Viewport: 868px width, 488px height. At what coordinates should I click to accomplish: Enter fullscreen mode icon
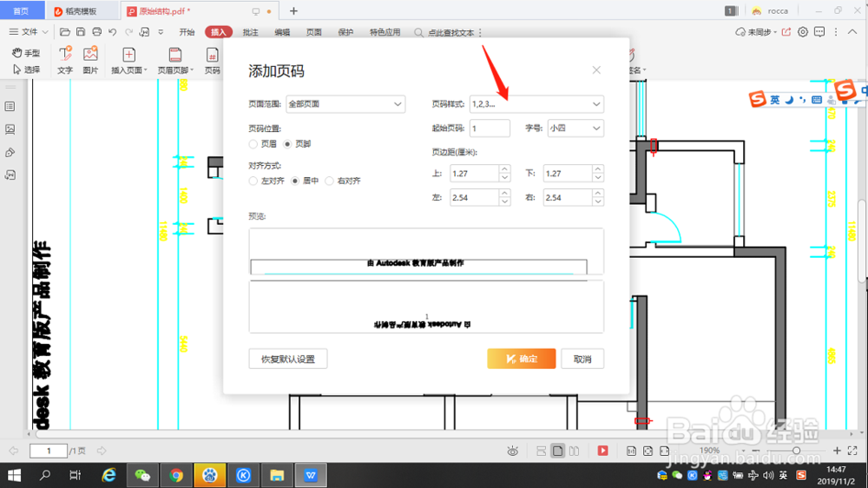852,451
